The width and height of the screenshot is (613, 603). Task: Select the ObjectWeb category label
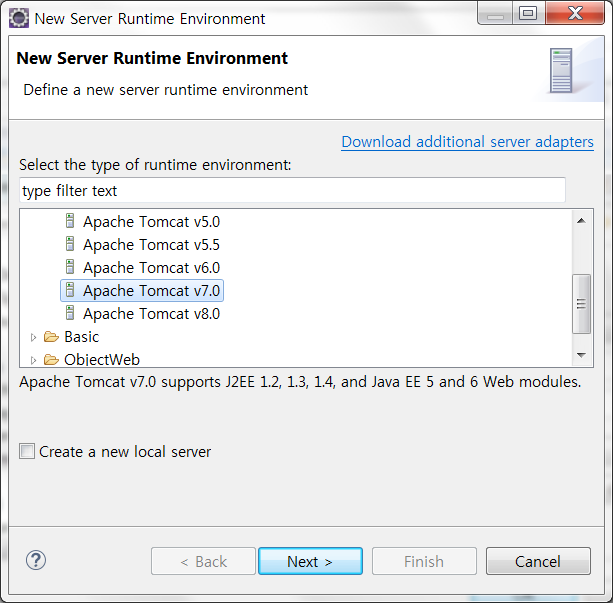tap(102, 360)
